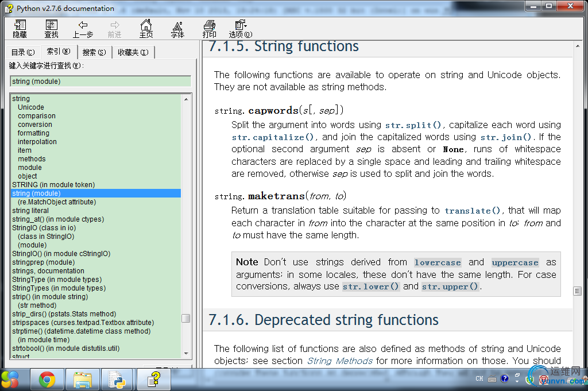Select 'StringIO() (in module cStringIO)' entry
Image resolution: width=588 pixels, height=391 pixels.
[61, 254]
